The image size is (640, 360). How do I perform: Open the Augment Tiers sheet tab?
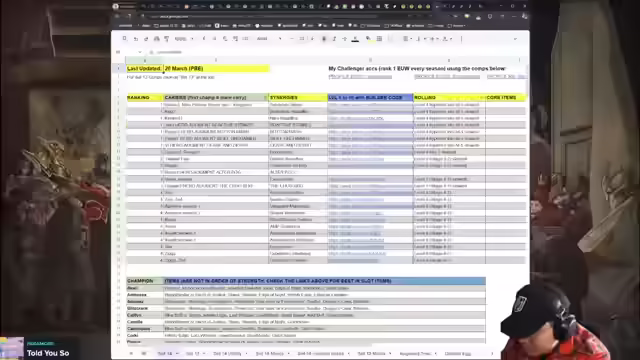point(418,353)
